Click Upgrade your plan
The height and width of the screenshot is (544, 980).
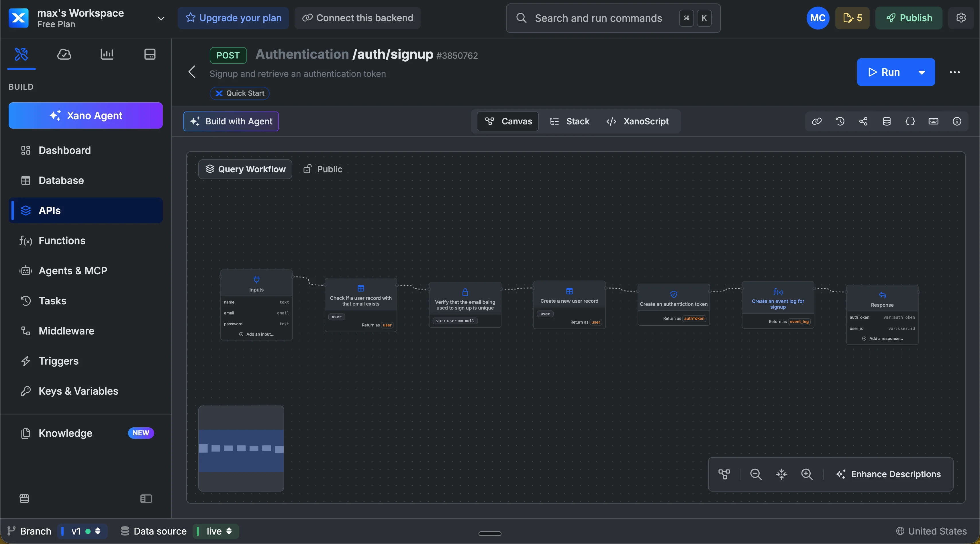(x=233, y=18)
